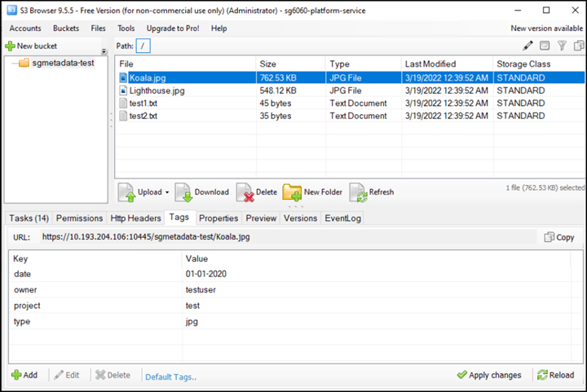Click the pencil edit path icon

pyautogui.click(x=527, y=46)
